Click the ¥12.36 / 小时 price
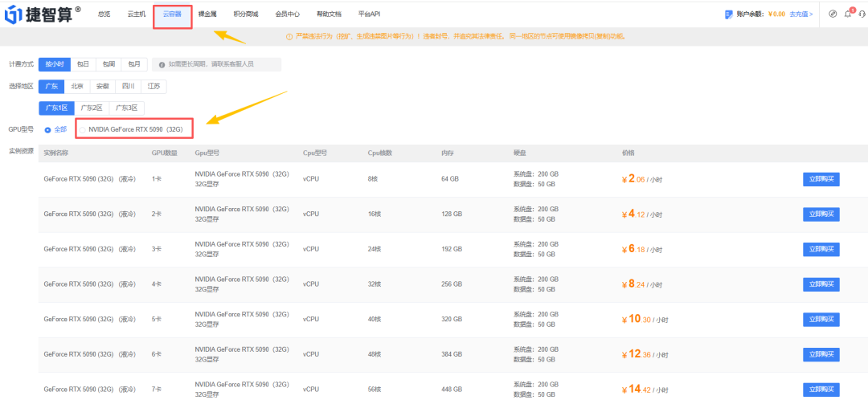The height and width of the screenshot is (404, 868). (646, 355)
